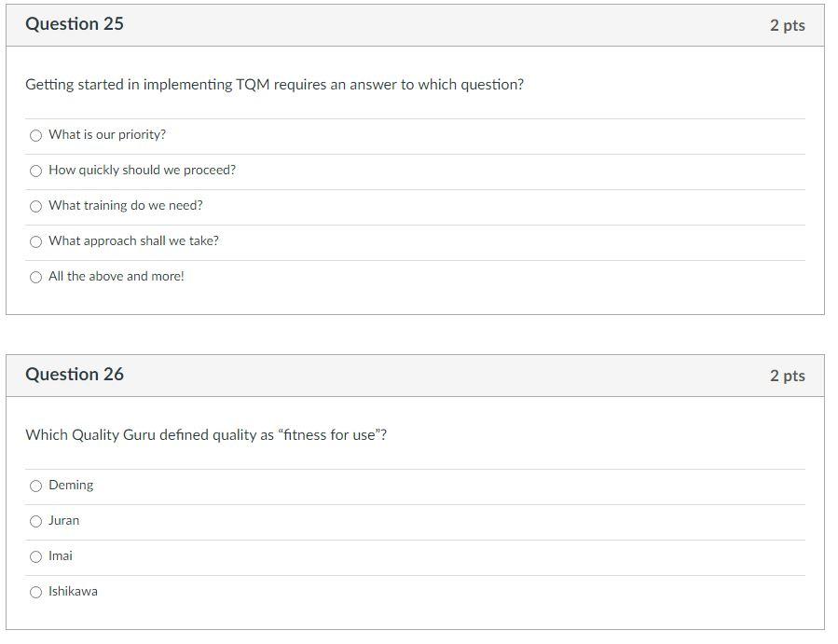Click the Question 25 header

[x=75, y=24]
